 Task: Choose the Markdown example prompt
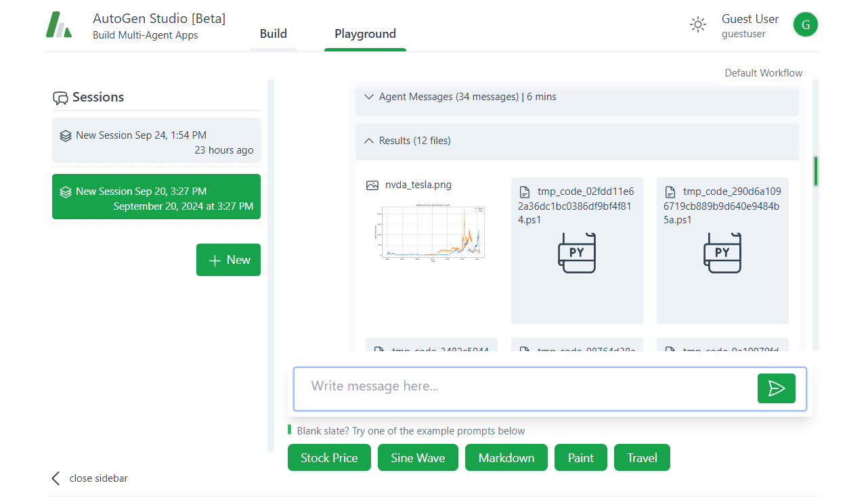tap(506, 457)
